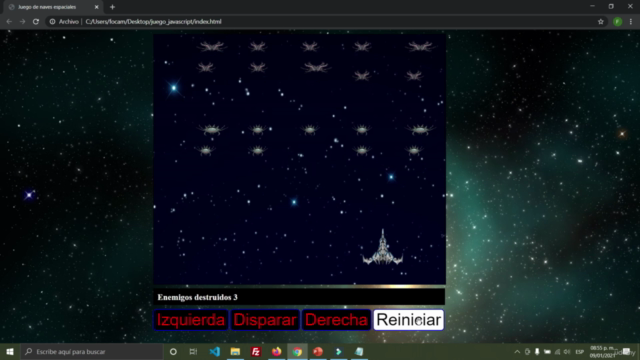This screenshot has width=640, height=360.
Task: Click the battery icon in the system tray
Action: [x=547, y=352]
